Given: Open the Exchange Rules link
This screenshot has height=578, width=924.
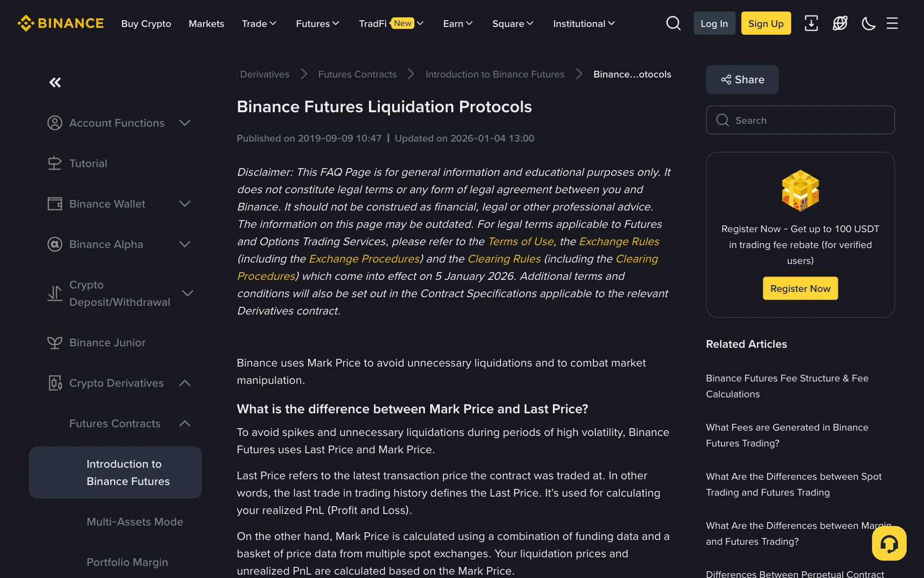Looking at the screenshot, I should (619, 241).
